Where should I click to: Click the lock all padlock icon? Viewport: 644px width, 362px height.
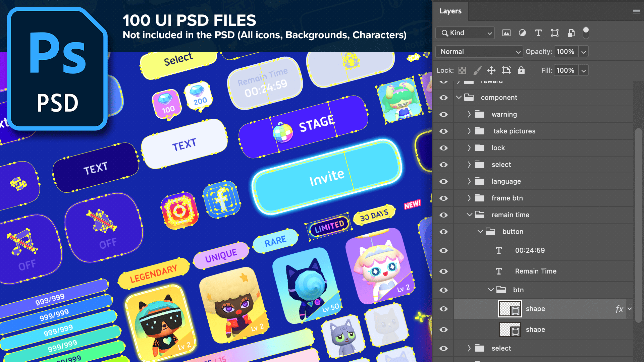pyautogui.click(x=521, y=70)
